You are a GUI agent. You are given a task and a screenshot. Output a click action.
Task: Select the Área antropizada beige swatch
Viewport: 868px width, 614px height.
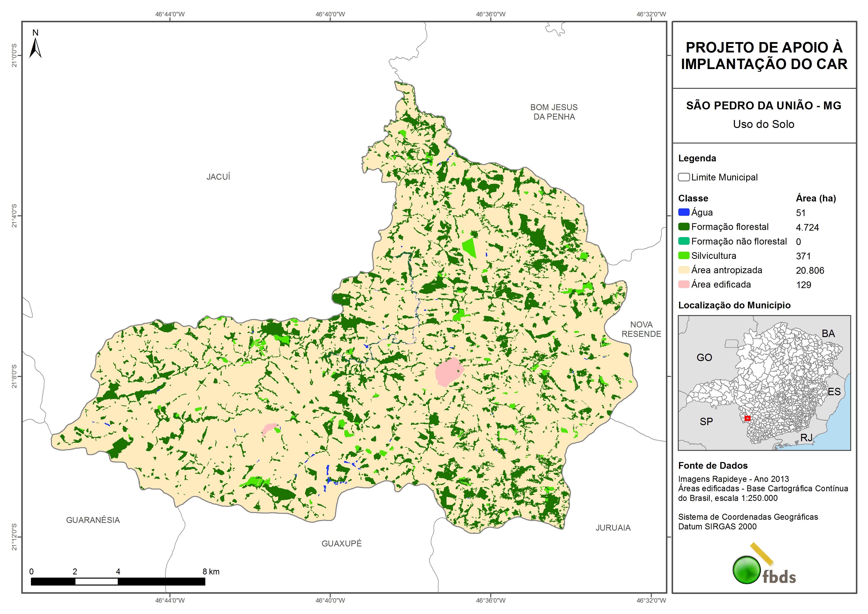point(683,270)
